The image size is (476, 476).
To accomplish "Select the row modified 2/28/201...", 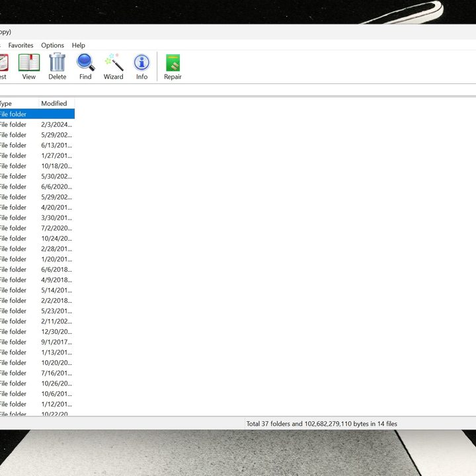I will (x=37, y=249).
